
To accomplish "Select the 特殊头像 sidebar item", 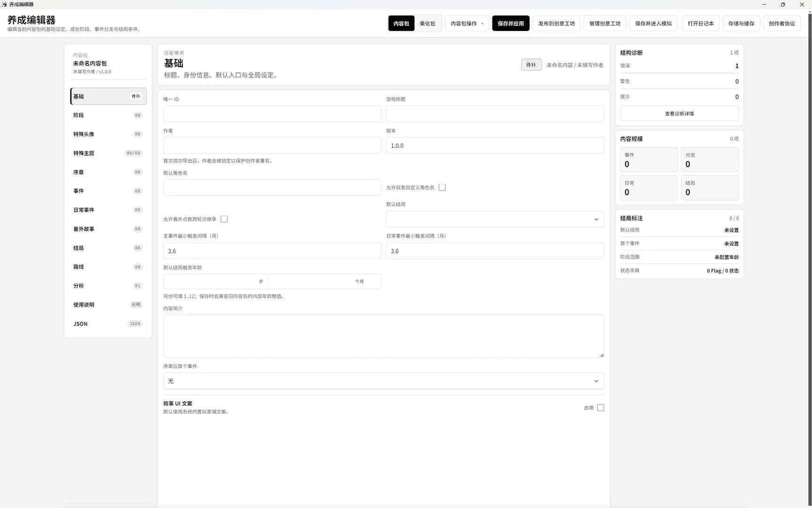I will [108, 134].
